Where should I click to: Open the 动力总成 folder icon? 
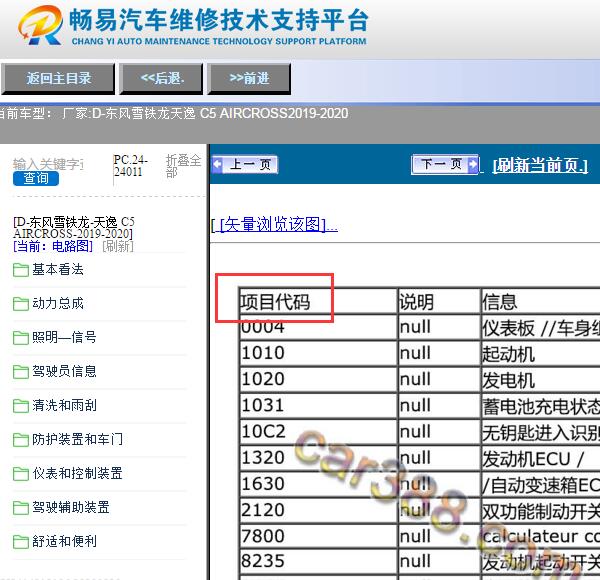(21, 304)
